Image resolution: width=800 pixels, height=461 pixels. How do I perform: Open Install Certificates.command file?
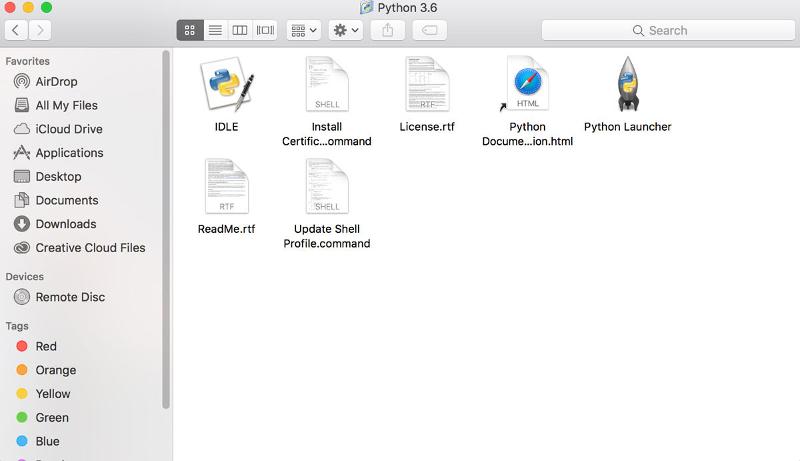tap(326, 86)
